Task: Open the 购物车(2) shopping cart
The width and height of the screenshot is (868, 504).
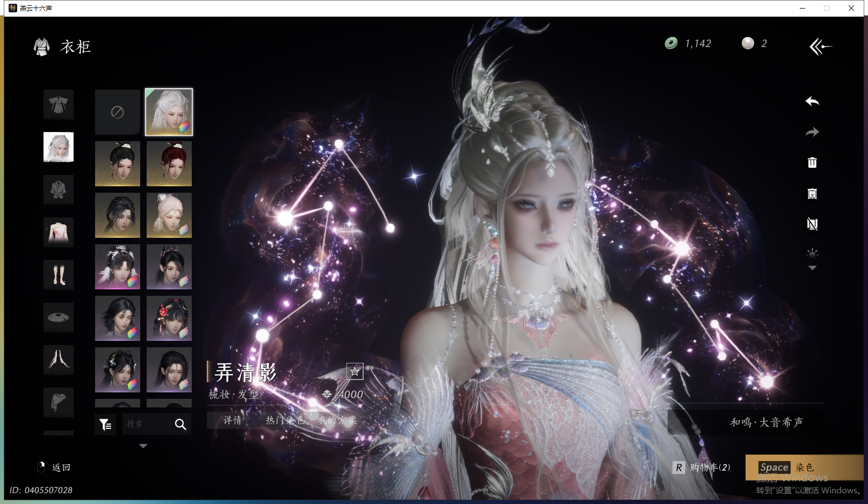Action: [x=703, y=468]
